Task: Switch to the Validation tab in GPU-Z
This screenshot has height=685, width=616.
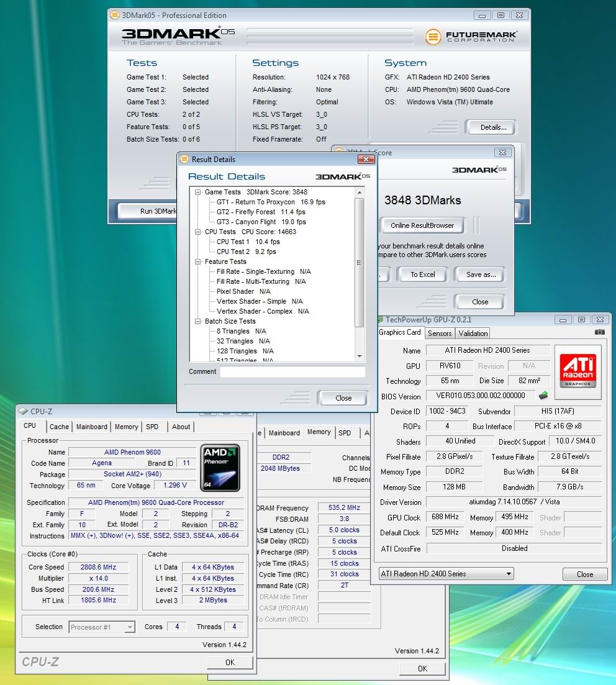Action: coord(473,333)
